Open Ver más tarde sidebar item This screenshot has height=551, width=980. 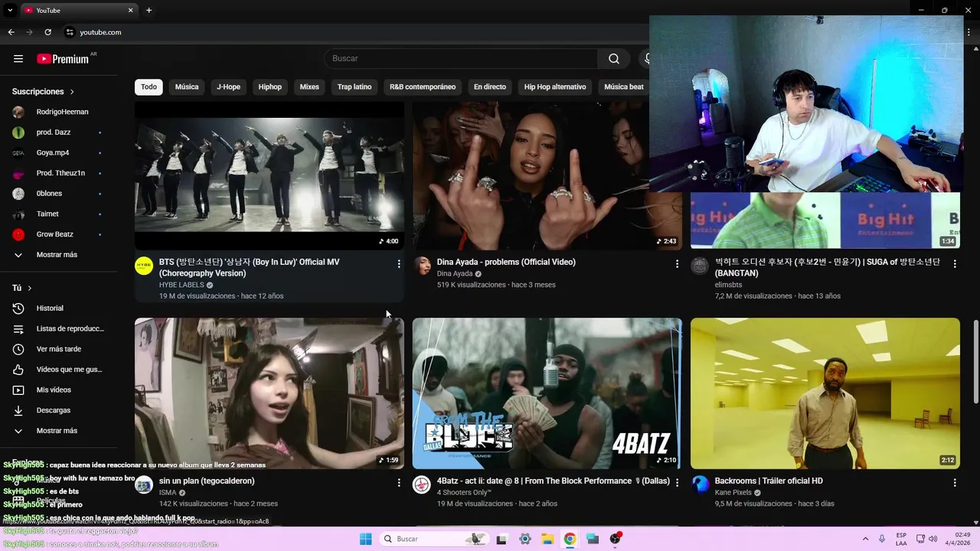[x=58, y=349]
